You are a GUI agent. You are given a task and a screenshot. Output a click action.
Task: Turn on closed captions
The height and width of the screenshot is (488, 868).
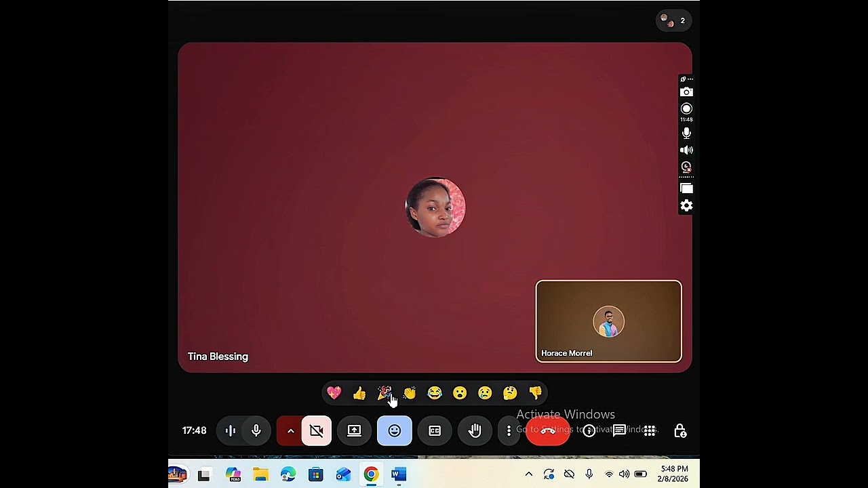click(x=435, y=430)
